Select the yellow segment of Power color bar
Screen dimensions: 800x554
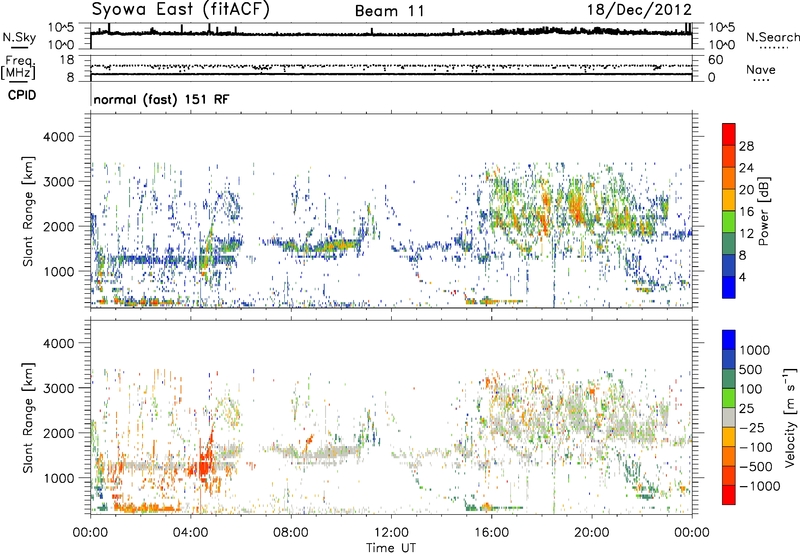pos(729,200)
